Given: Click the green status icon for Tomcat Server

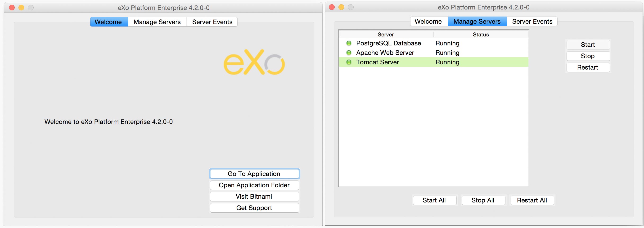Looking at the screenshot, I should (x=349, y=62).
